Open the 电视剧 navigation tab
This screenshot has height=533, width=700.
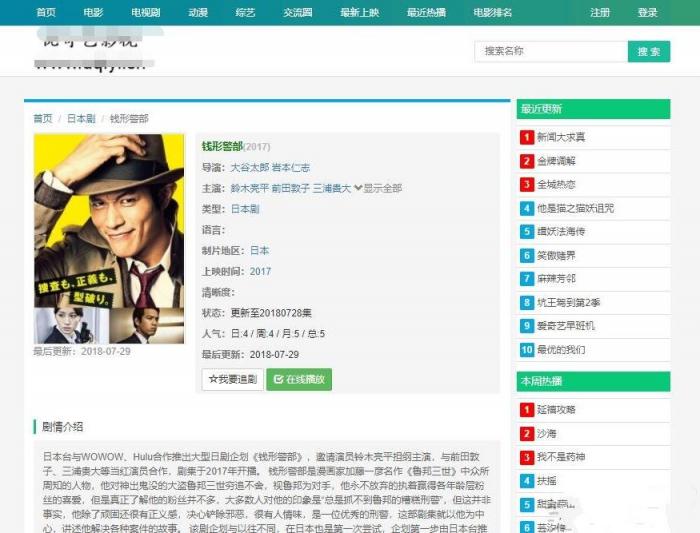(x=144, y=13)
